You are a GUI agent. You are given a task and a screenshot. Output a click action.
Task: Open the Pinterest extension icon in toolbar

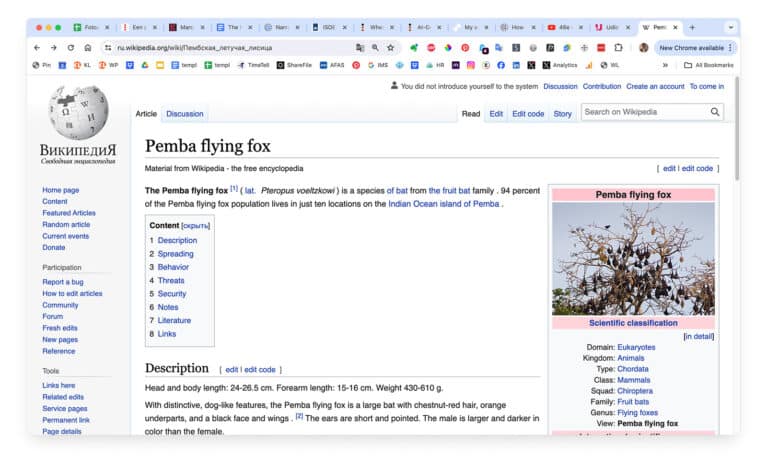(x=465, y=47)
